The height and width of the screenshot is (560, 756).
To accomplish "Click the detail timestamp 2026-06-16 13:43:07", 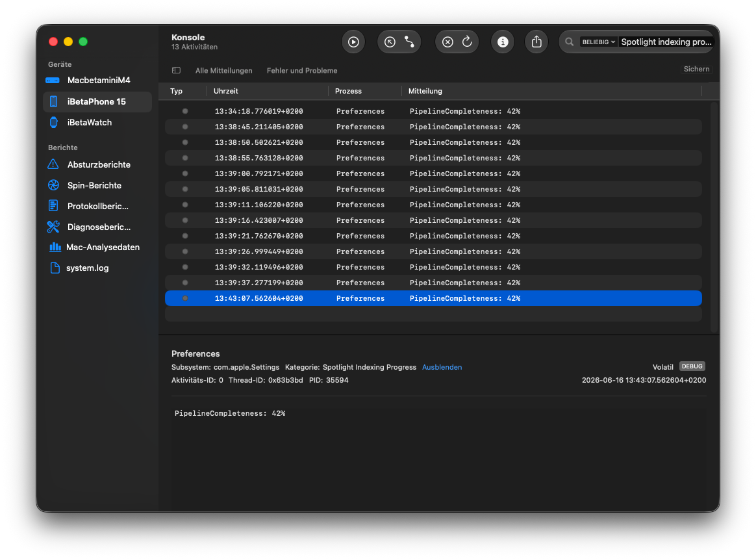I will point(644,380).
